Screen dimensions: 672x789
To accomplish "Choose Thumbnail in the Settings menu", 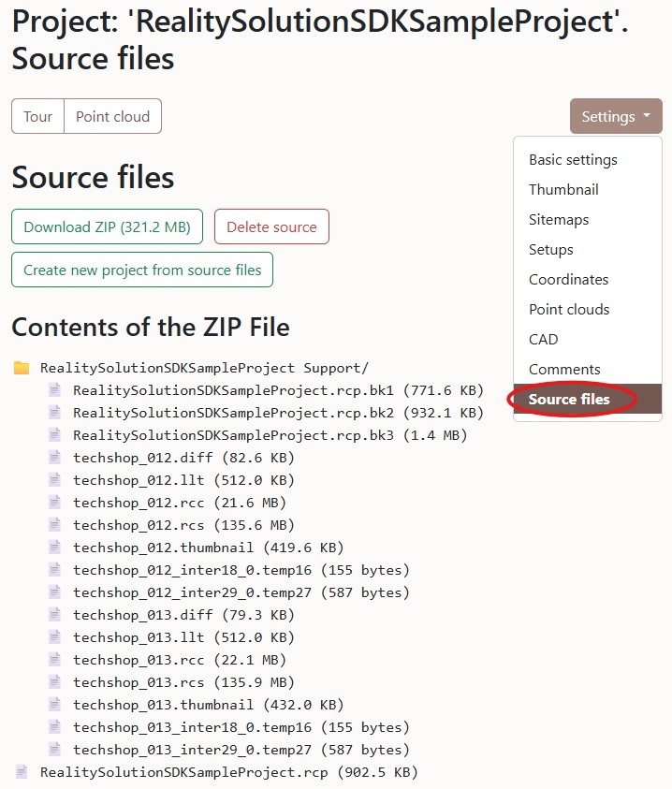I will pos(563,190).
